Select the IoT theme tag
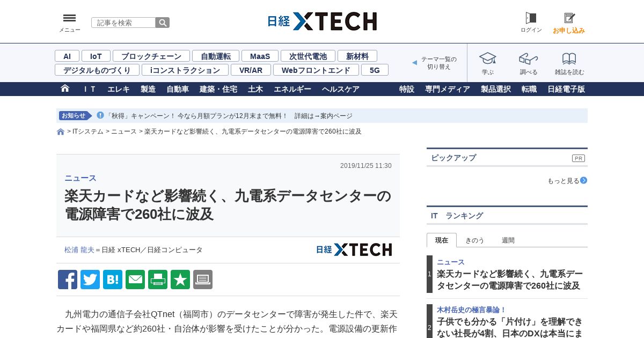Image resolution: width=644 pixels, height=338 pixels. (96, 56)
